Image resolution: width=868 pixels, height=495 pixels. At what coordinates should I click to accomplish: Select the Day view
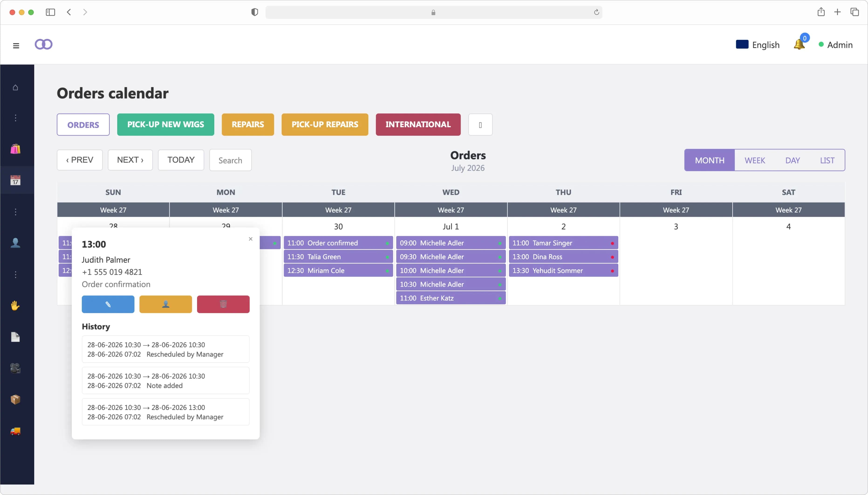[792, 160]
